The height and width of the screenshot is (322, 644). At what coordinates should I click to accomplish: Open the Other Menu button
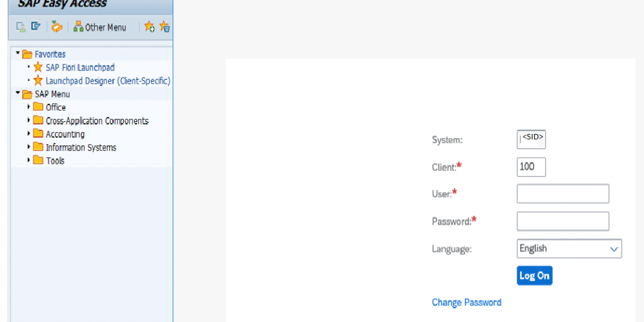[x=100, y=28]
